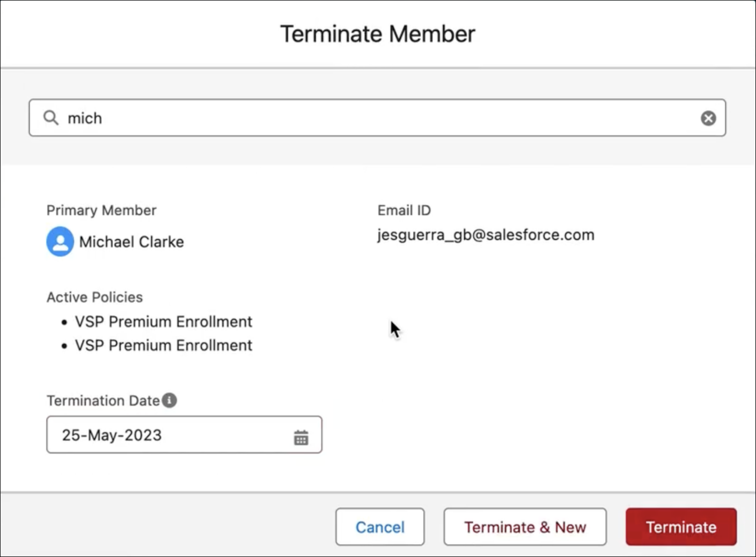The width and height of the screenshot is (756, 557).
Task: Click the jesguerra_gb@salesforce.com email address
Action: point(486,235)
